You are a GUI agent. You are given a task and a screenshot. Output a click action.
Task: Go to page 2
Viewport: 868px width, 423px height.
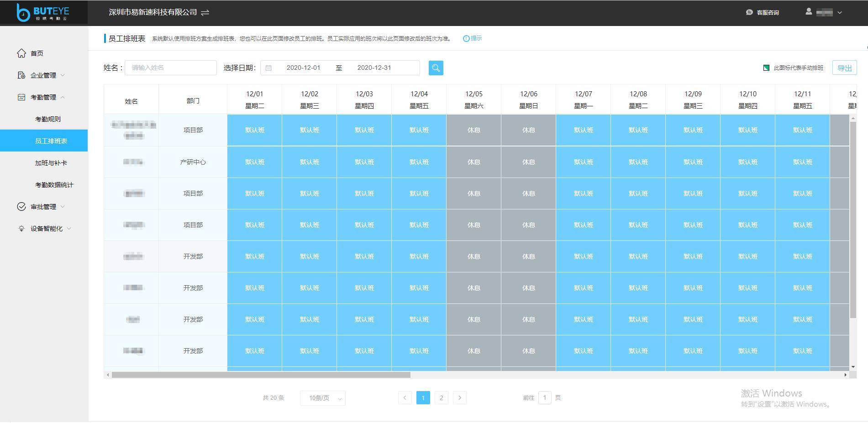pos(441,398)
